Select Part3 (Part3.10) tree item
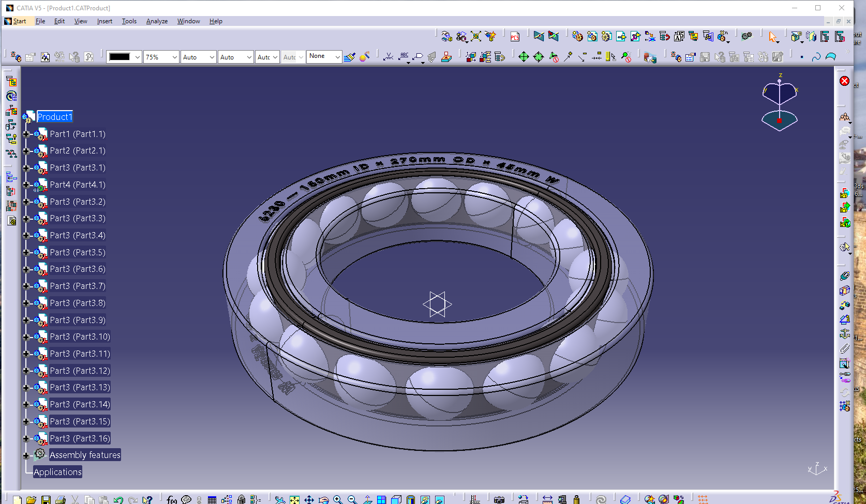Viewport: 866px width, 504px height. 80,337
